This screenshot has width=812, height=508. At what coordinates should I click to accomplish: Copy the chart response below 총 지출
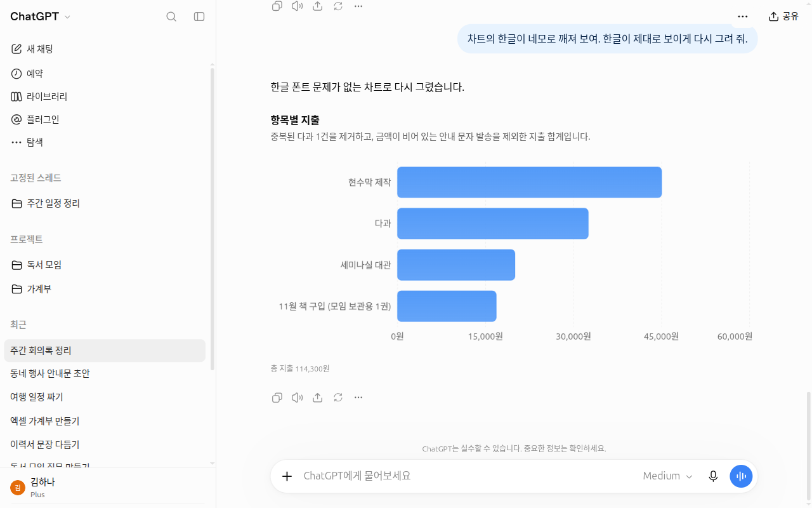click(277, 398)
